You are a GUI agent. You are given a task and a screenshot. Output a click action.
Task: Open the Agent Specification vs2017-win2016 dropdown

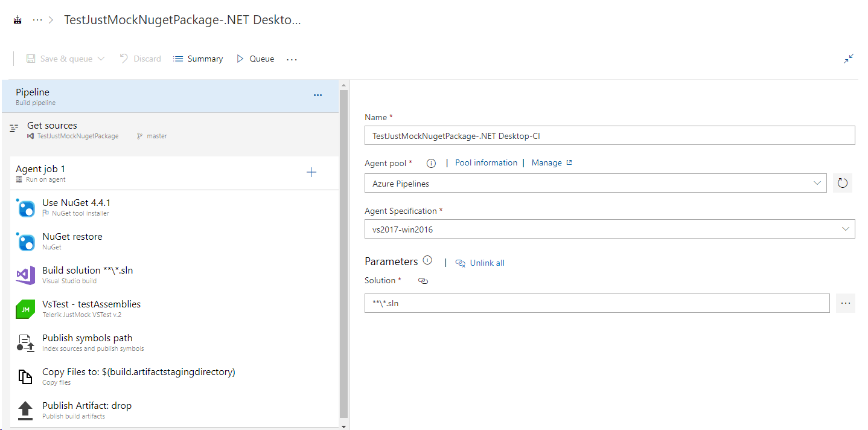point(610,229)
